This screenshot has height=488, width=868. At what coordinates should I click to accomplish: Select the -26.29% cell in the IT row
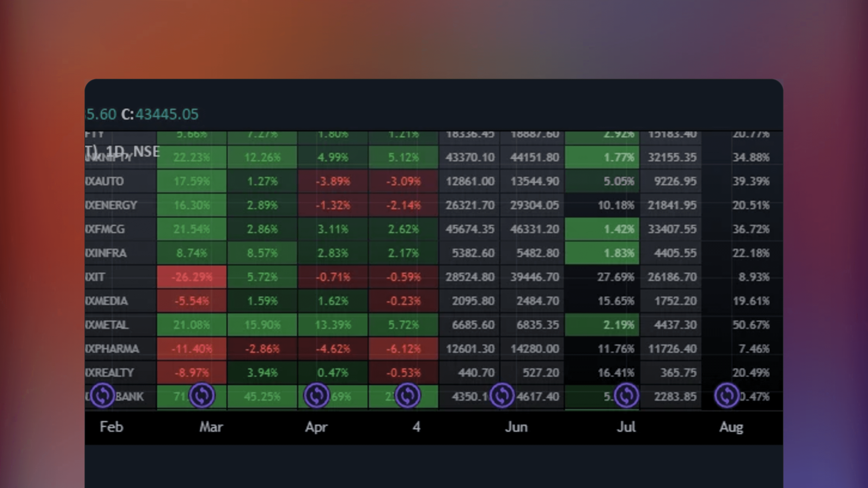pyautogui.click(x=191, y=277)
